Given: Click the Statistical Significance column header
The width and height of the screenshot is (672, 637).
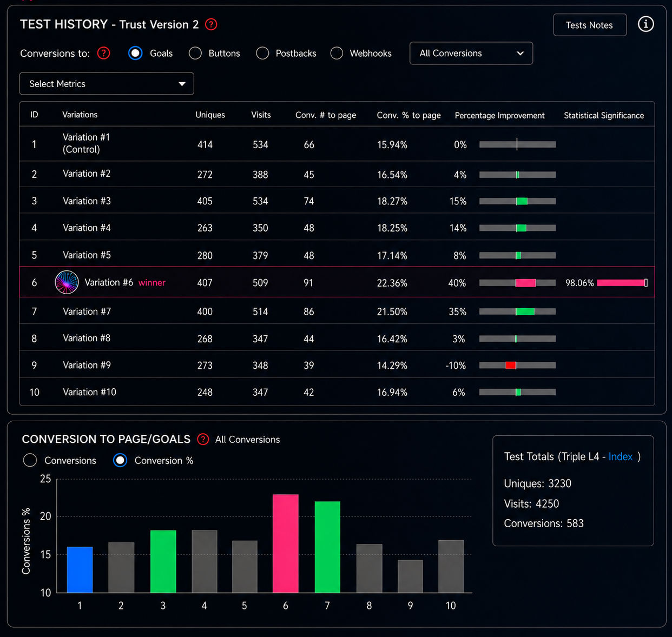Looking at the screenshot, I should pos(604,115).
